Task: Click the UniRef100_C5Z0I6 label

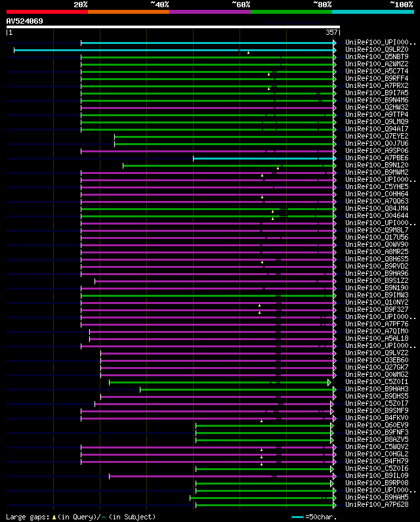Action: click(377, 469)
